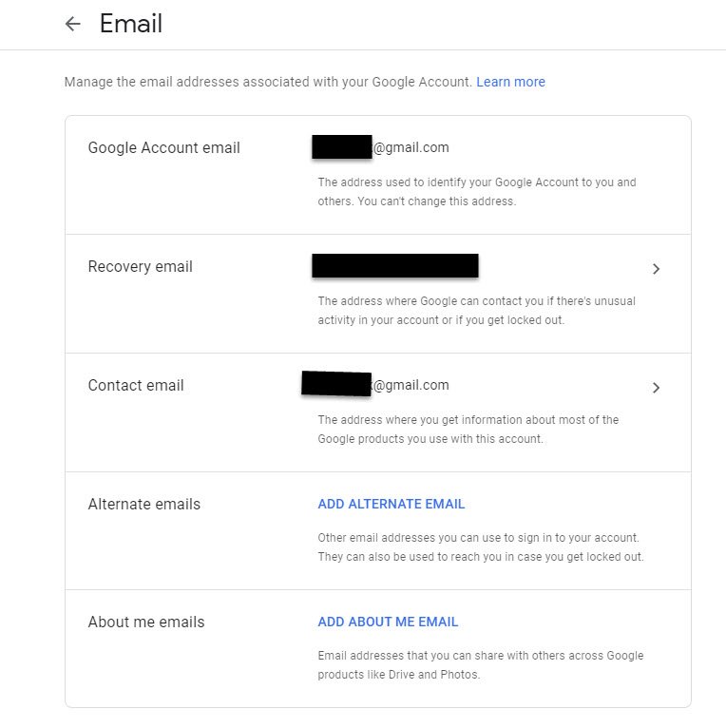Viewport: 726px width, 728px height.
Task: Click the sign-in description under Alternate emails
Action: click(480, 547)
